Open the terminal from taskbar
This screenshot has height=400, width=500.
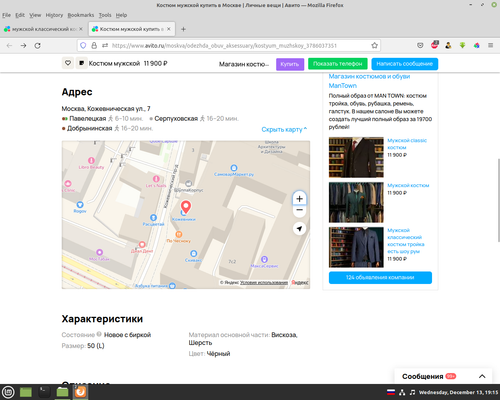[44, 392]
